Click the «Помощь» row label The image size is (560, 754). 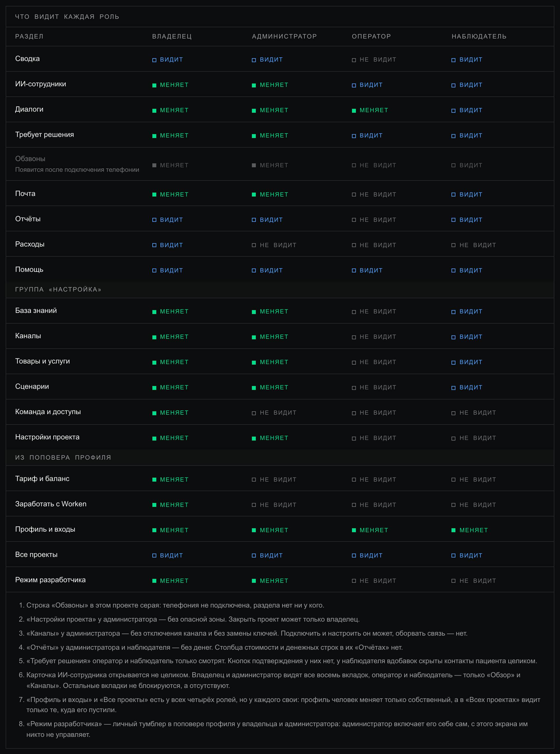coord(29,270)
